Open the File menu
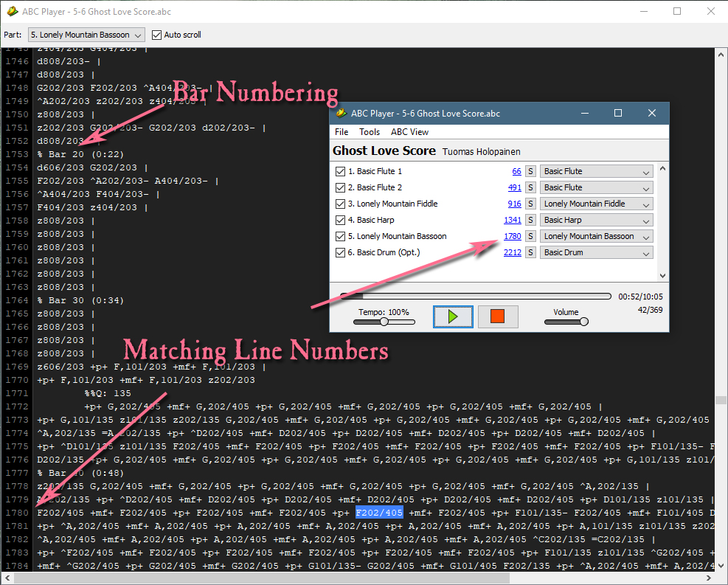 (342, 132)
